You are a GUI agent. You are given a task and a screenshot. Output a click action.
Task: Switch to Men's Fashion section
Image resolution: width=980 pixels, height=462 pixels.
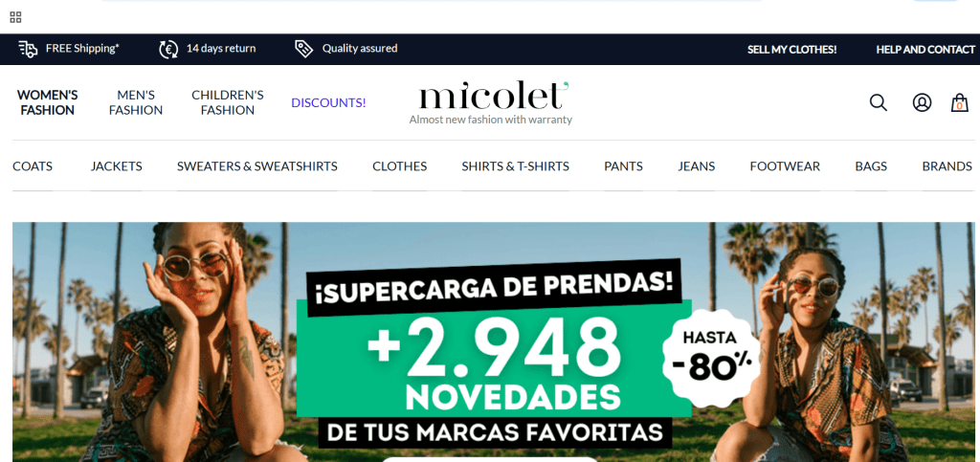tap(136, 102)
